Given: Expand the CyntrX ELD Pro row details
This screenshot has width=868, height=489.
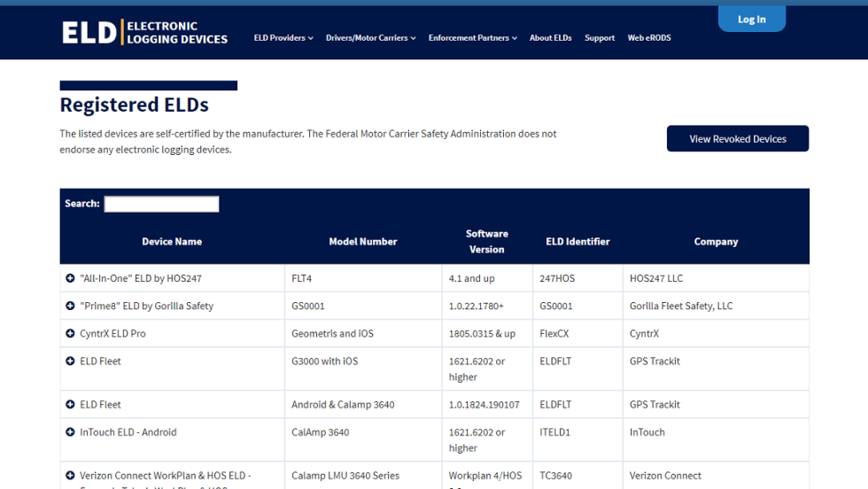Looking at the screenshot, I should 70,334.
